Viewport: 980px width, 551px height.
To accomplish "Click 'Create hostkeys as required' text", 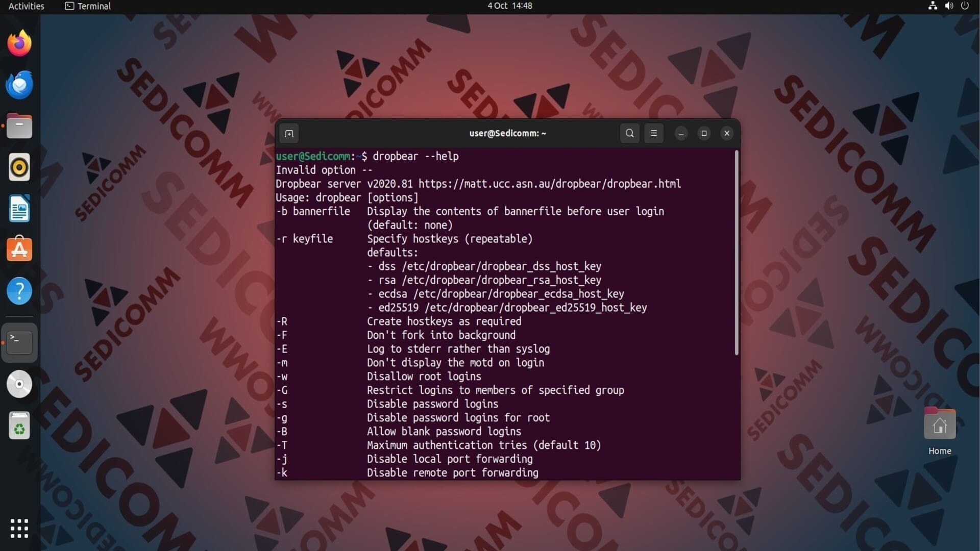I will point(444,321).
